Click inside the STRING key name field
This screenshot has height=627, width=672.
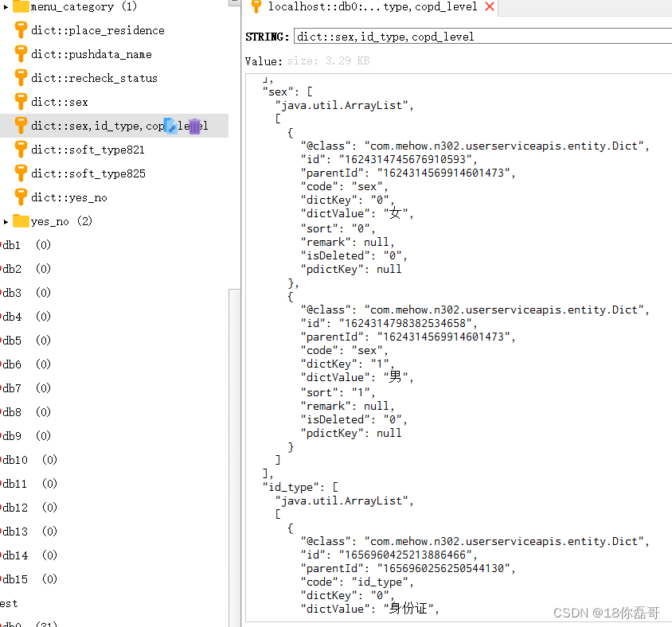[x=398, y=36]
